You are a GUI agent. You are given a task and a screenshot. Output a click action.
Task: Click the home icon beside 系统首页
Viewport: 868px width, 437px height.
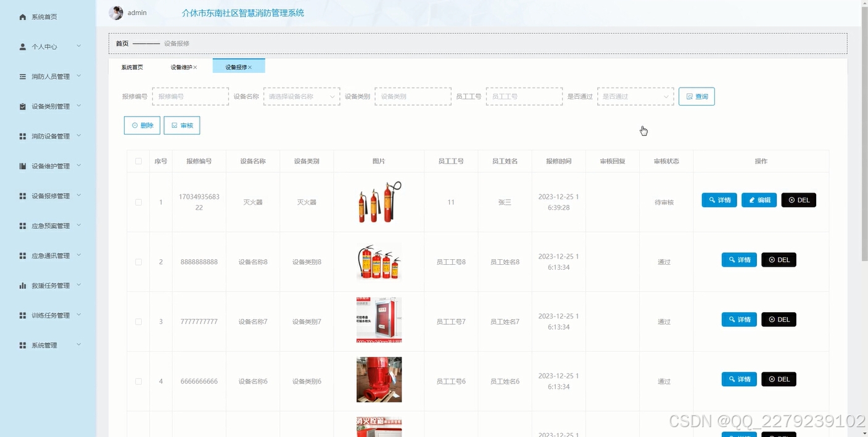(x=23, y=17)
